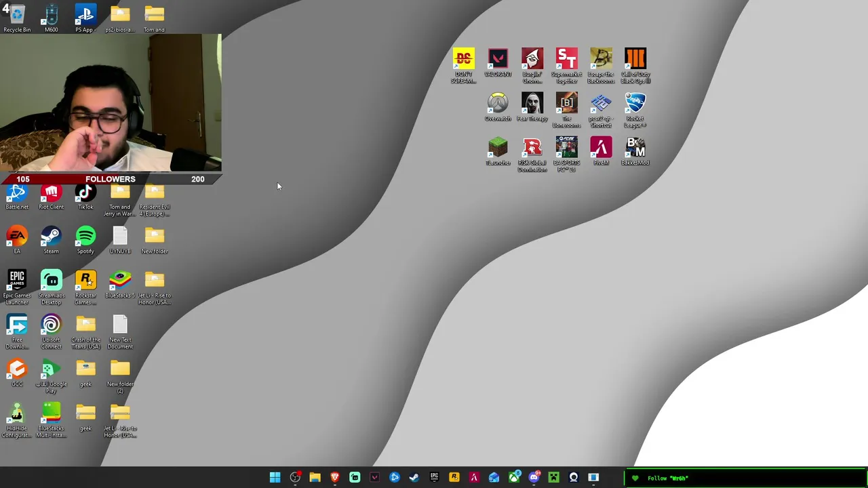
Task: Select the BakkesMod desktop shortcut
Action: pos(635,151)
